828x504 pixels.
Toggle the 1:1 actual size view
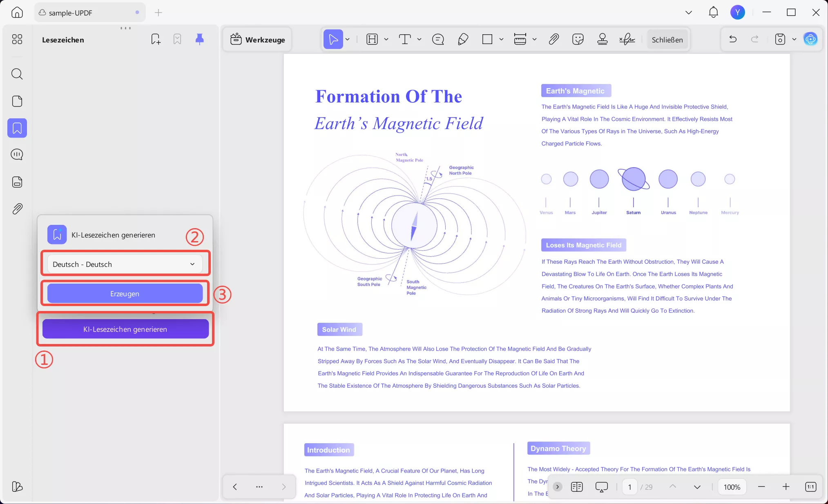[x=810, y=486]
